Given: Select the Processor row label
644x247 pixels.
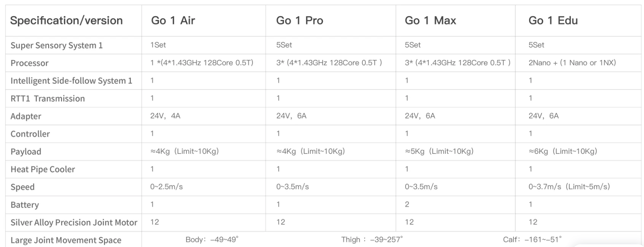Looking at the screenshot, I should (30, 63).
